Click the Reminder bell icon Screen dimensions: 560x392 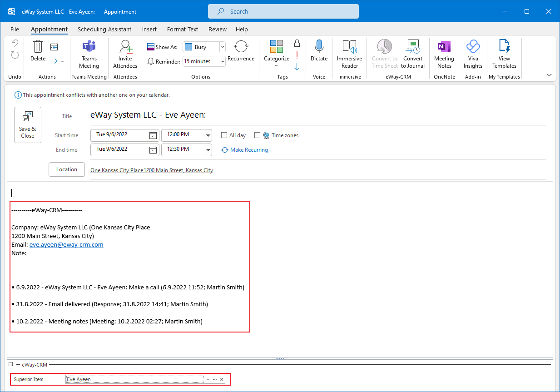[151, 61]
